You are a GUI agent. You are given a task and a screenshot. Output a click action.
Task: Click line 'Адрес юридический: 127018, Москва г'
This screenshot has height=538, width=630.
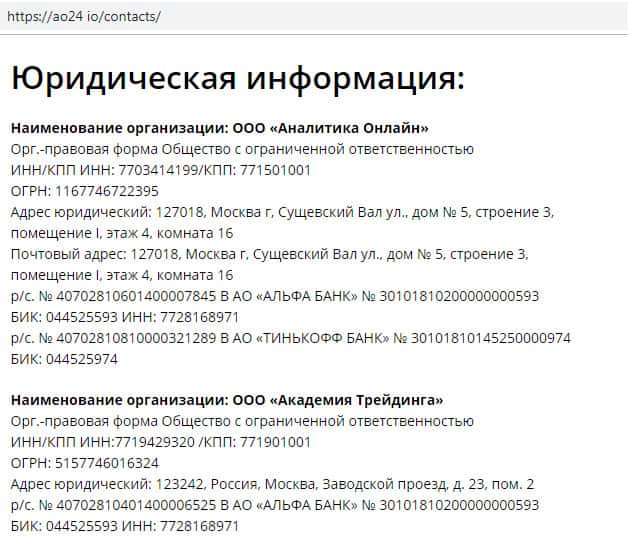click(282, 212)
